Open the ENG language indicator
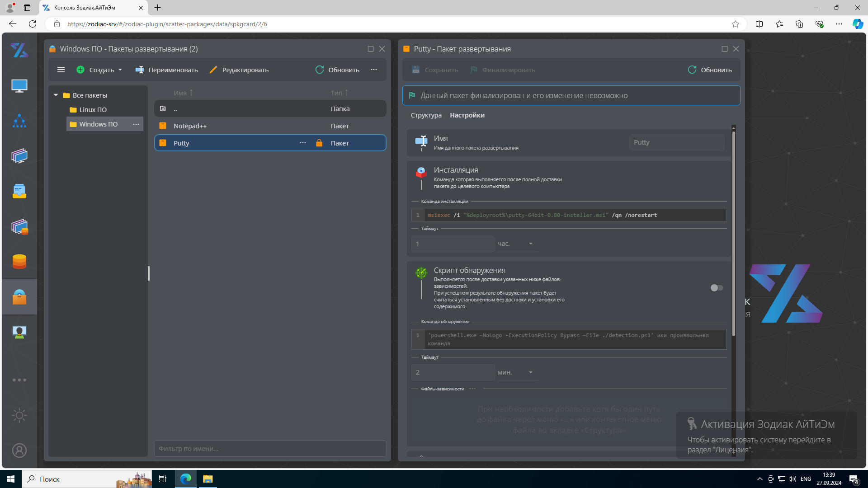The height and width of the screenshot is (488, 868). coord(806,479)
